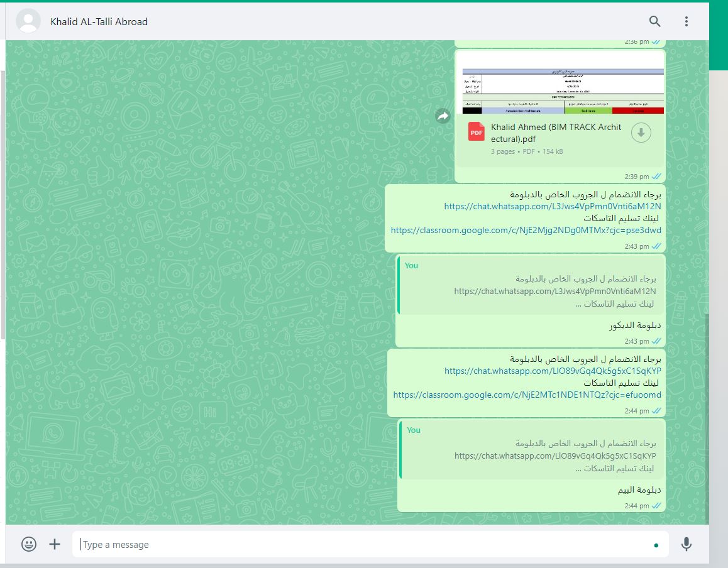Screen dimensions: 728x568
Task: Open the WhatsApp group link ending Vnti6aM12N
Action: point(553,206)
